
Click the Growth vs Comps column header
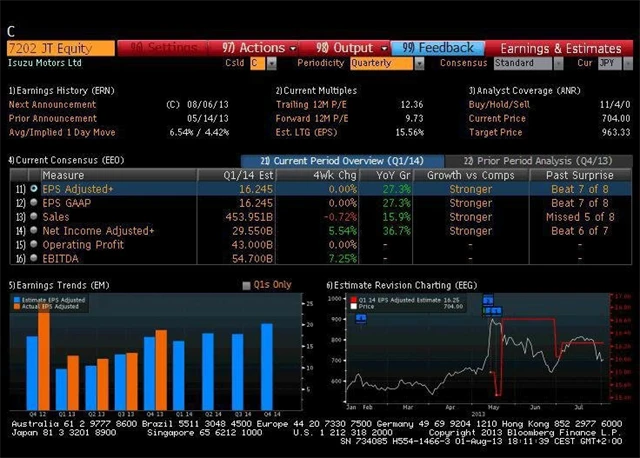(471, 175)
